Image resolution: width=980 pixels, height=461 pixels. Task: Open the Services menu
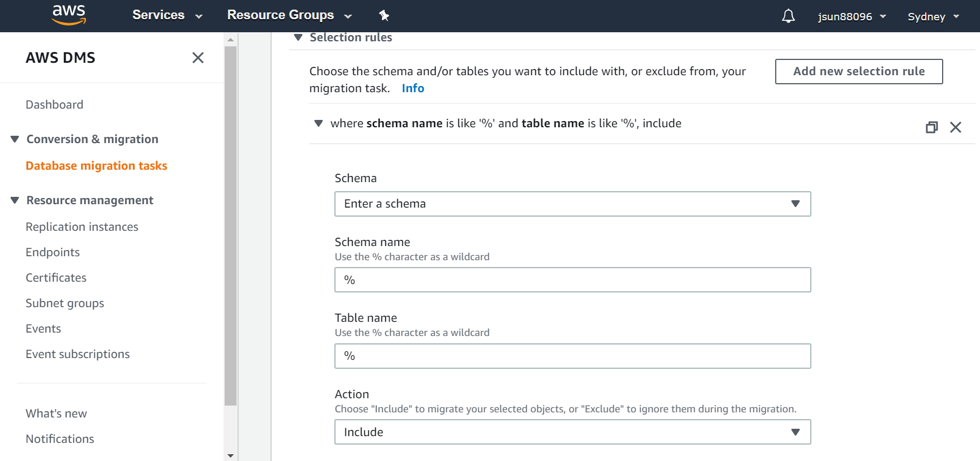point(167,15)
